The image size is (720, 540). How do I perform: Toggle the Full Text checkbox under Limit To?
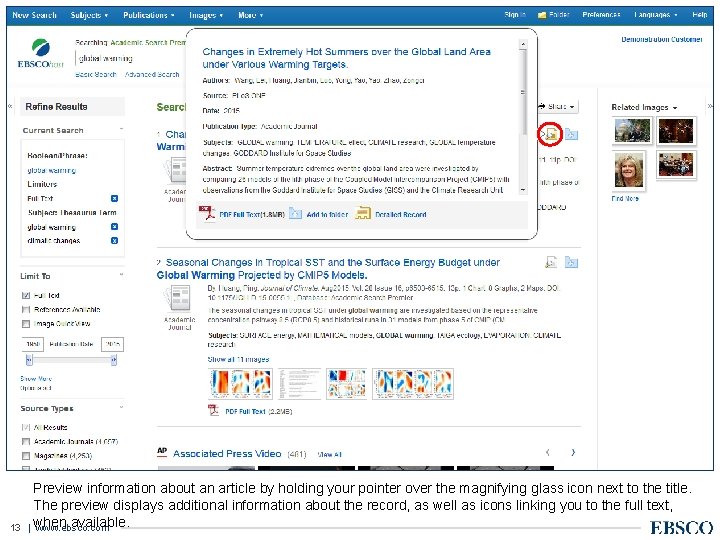(x=26, y=295)
